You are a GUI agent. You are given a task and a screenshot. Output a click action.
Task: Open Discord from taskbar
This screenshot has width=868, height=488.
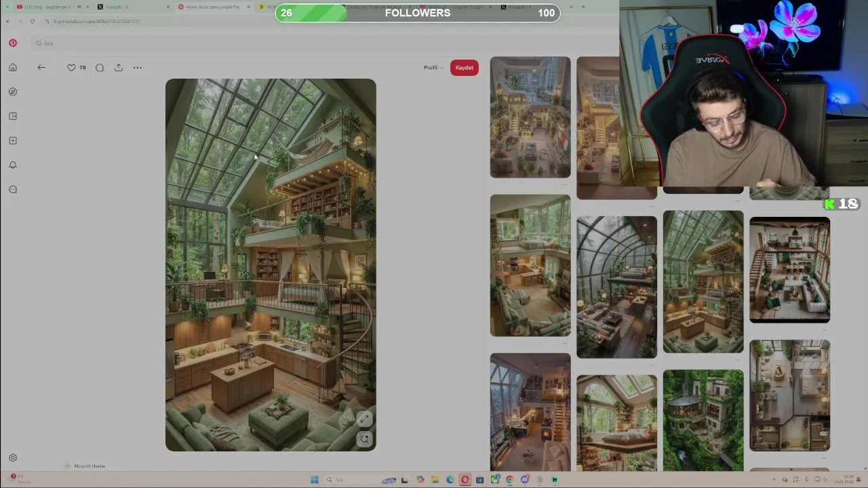[x=525, y=479]
